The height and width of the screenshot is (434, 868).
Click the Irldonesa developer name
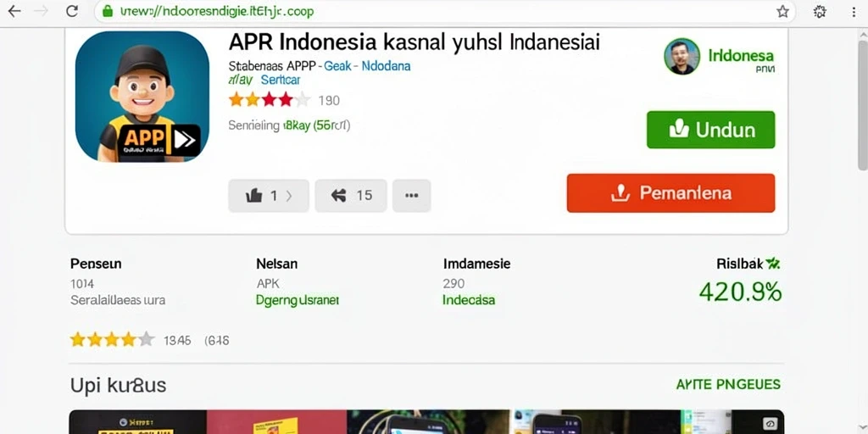741,55
